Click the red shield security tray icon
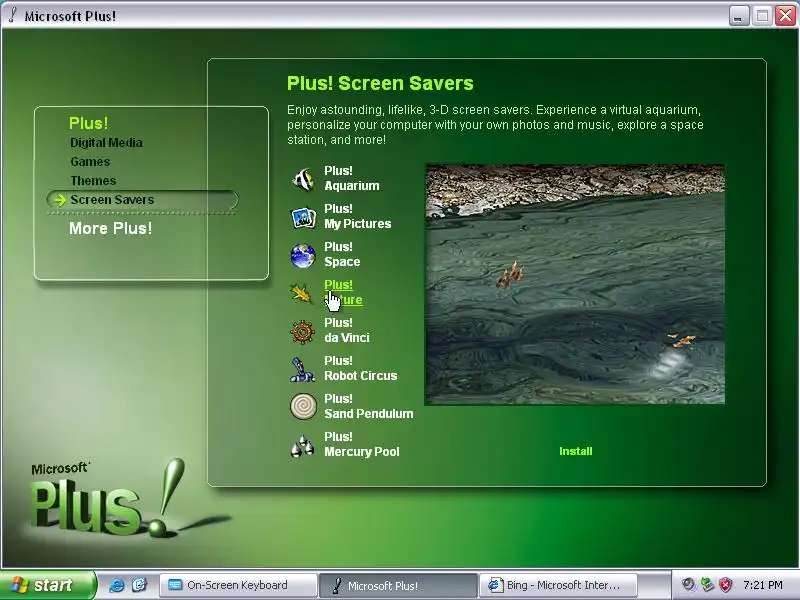The image size is (800, 600). coord(725,585)
